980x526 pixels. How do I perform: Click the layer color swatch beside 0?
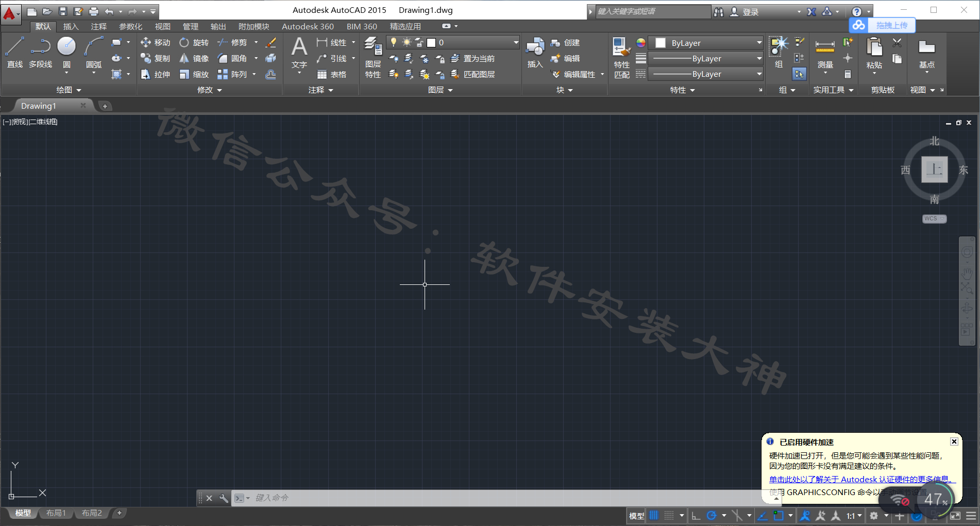coord(431,42)
